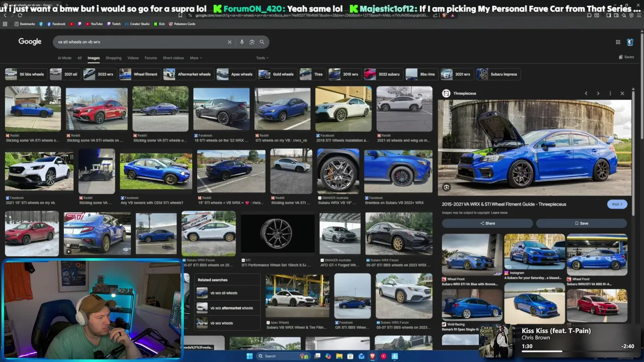Search inside image with Lens overlay icon

446,188
